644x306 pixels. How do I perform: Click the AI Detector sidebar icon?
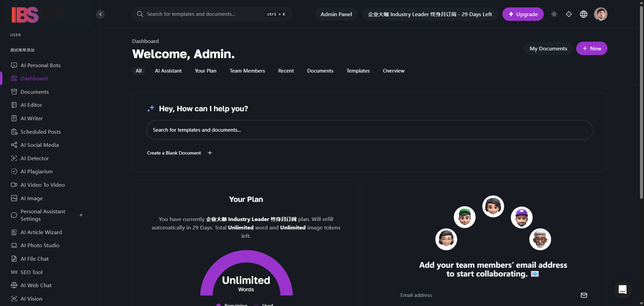point(14,158)
